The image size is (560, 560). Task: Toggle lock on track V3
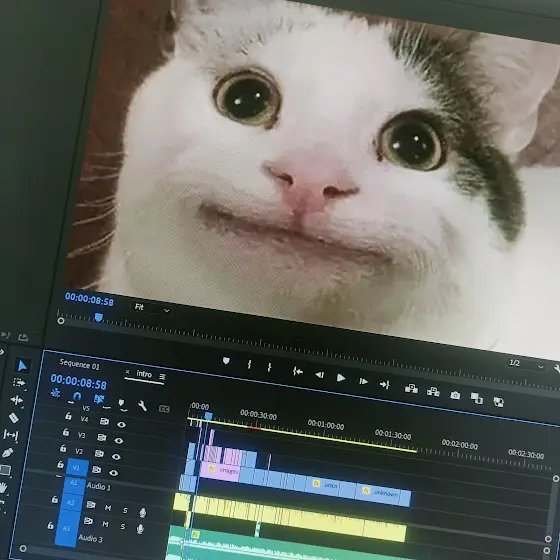(66, 432)
